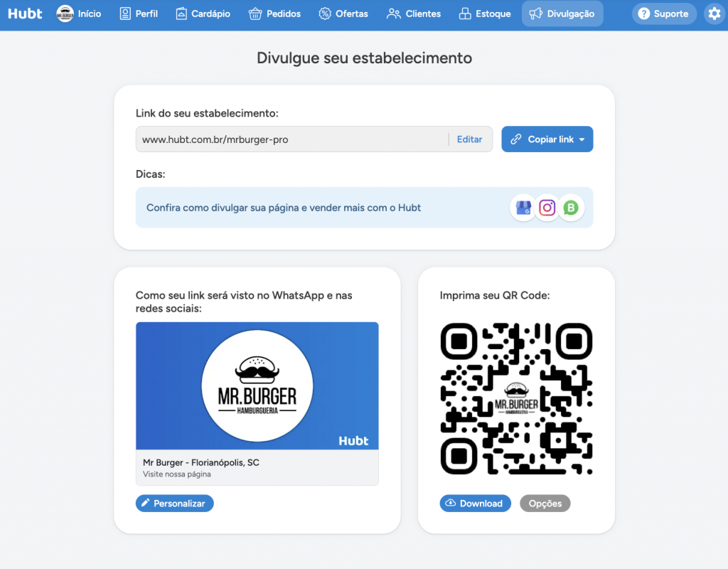The height and width of the screenshot is (569, 728).
Task: Open the Início menu item
Action: 78,14
